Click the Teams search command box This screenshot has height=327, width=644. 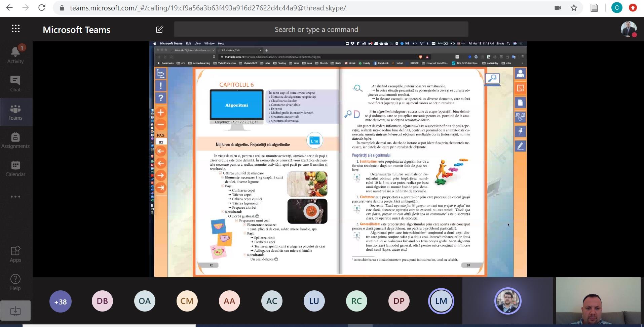pyautogui.click(x=321, y=29)
